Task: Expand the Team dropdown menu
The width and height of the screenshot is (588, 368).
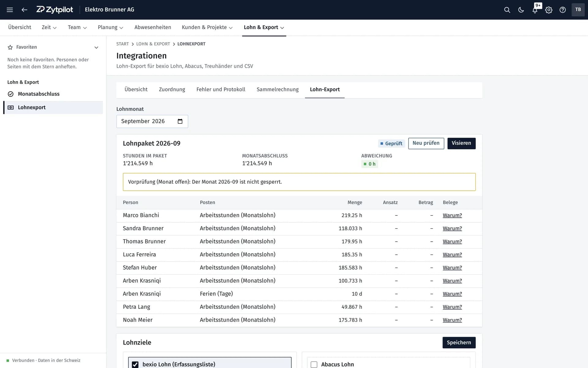Action: (77, 27)
